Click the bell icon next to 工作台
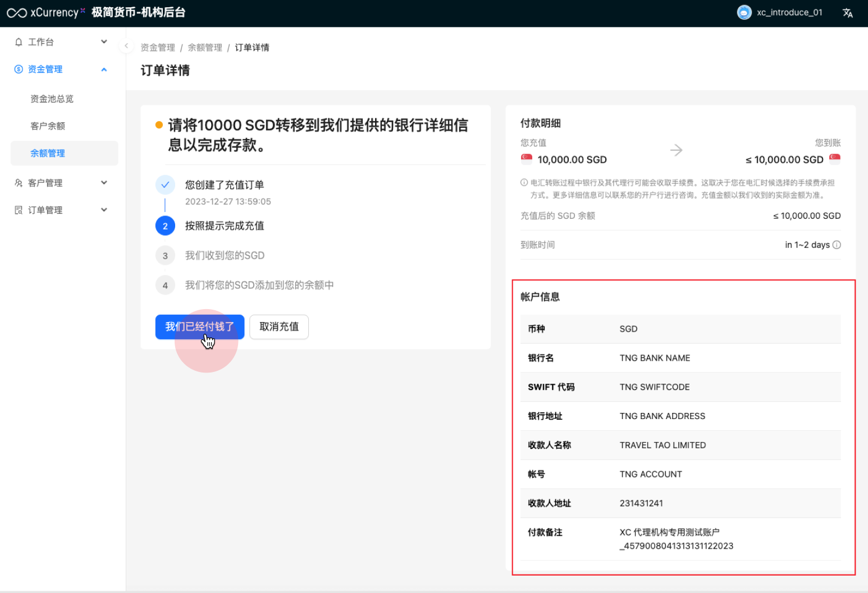The height and width of the screenshot is (593, 868). tap(19, 42)
